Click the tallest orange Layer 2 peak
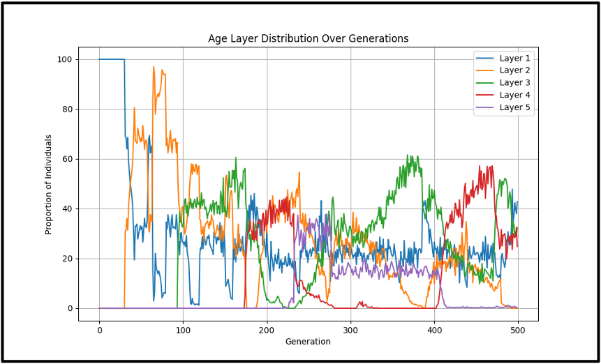The image size is (601, 364). [154, 68]
